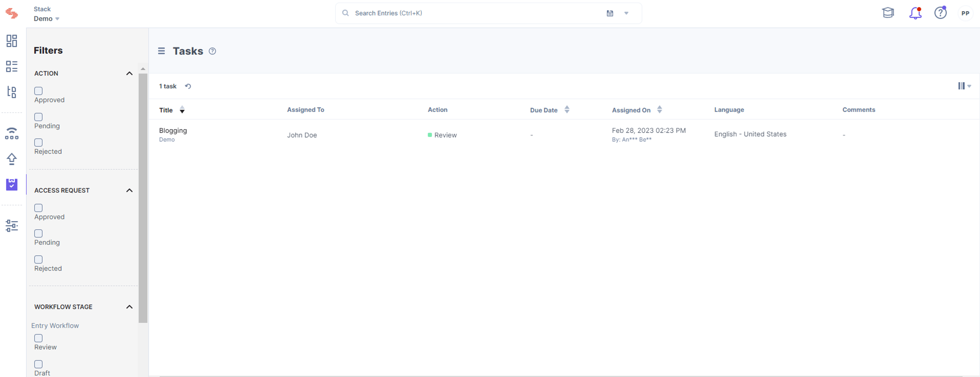Check Approved under Access Request
Screen dimensions: 980x377
(x=39, y=208)
